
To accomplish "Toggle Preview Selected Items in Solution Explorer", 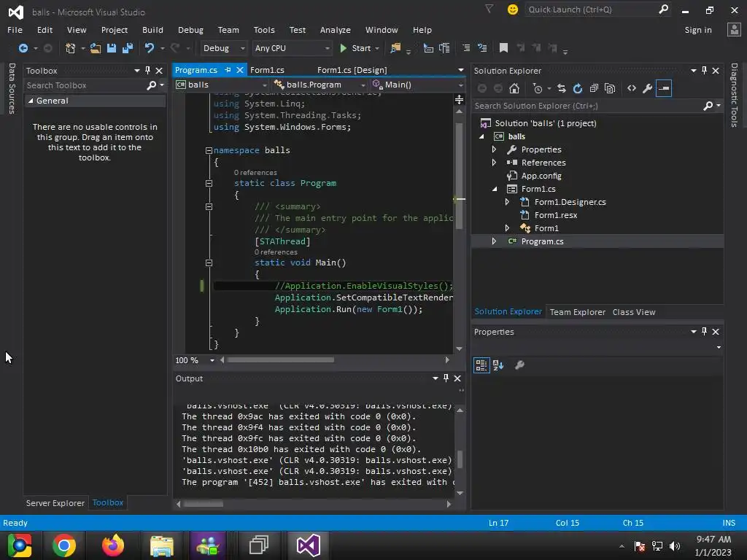I will point(664,88).
